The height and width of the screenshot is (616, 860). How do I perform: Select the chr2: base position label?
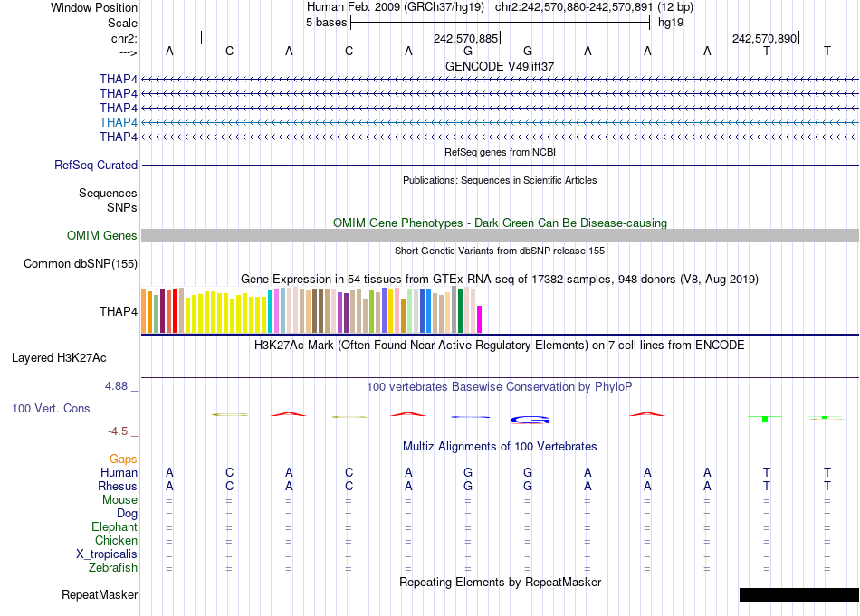(x=124, y=38)
